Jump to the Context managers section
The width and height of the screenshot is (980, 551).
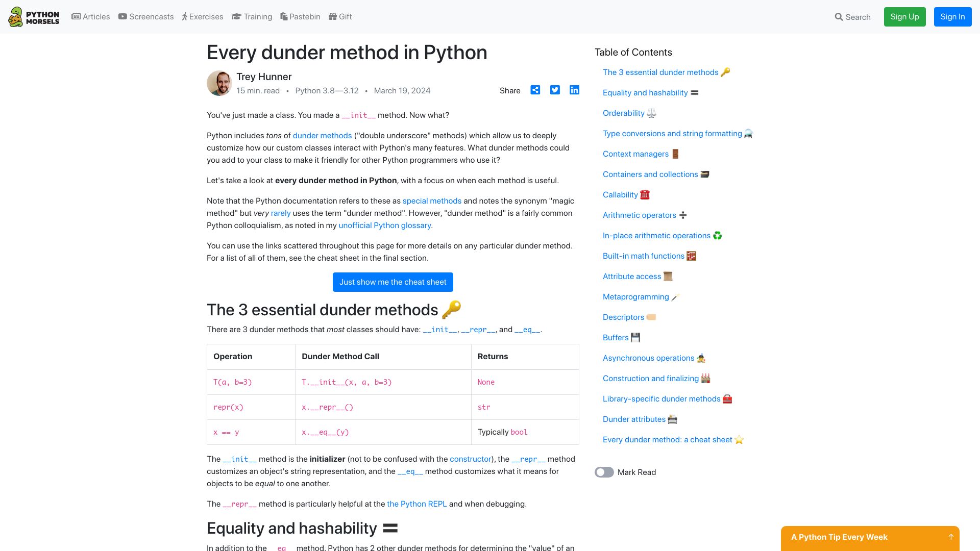tap(641, 154)
